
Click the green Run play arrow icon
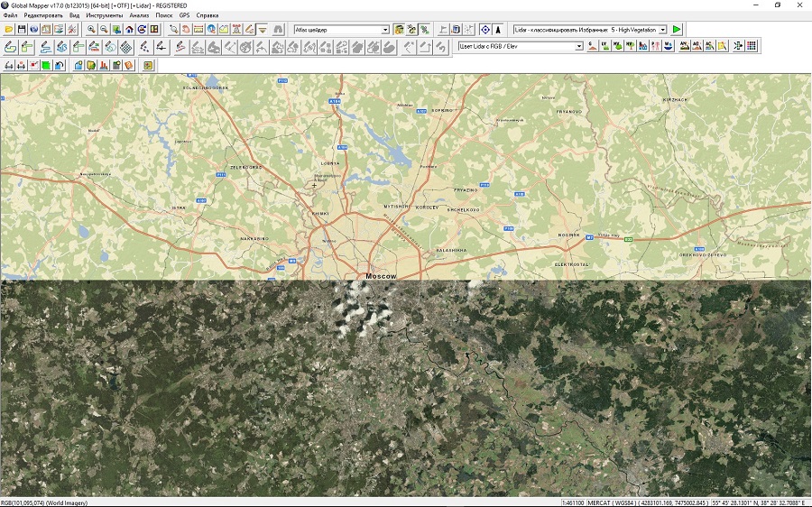pyautogui.click(x=677, y=30)
